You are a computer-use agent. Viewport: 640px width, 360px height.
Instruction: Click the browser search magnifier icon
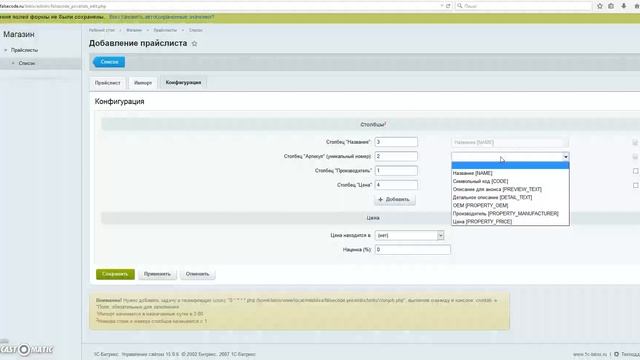[460, 6]
